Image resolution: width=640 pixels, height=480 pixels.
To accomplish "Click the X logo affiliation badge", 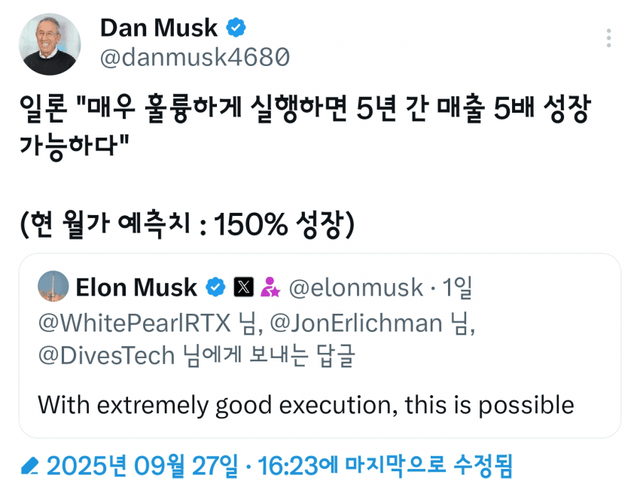I will click(243, 288).
